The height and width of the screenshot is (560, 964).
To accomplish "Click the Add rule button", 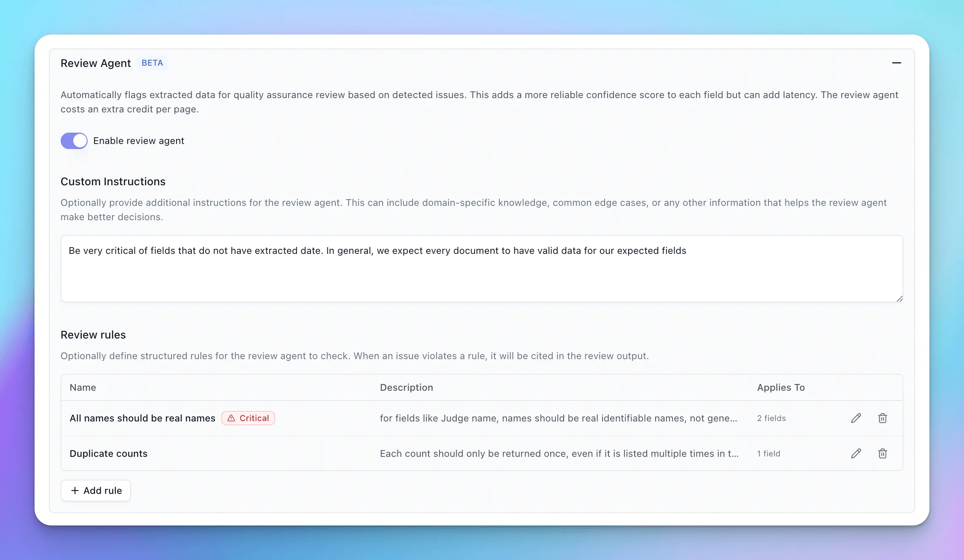I will click(96, 491).
